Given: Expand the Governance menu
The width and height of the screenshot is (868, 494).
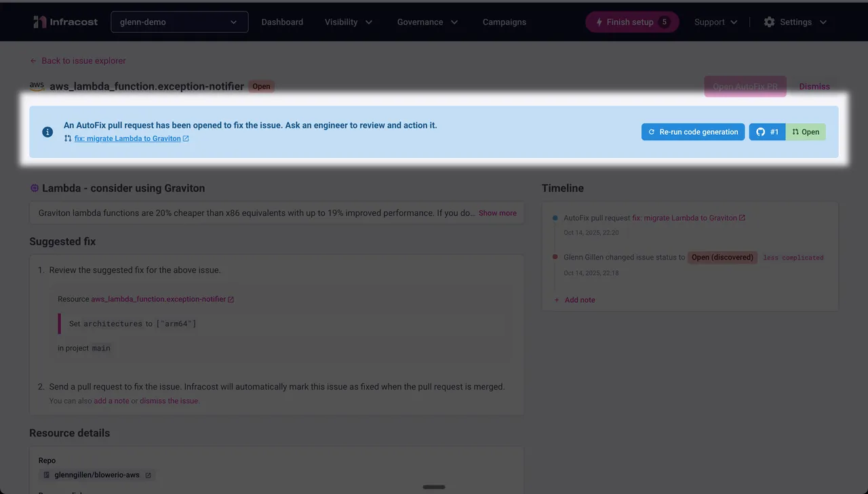Looking at the screenshot, I should click(x=427, y=22).
